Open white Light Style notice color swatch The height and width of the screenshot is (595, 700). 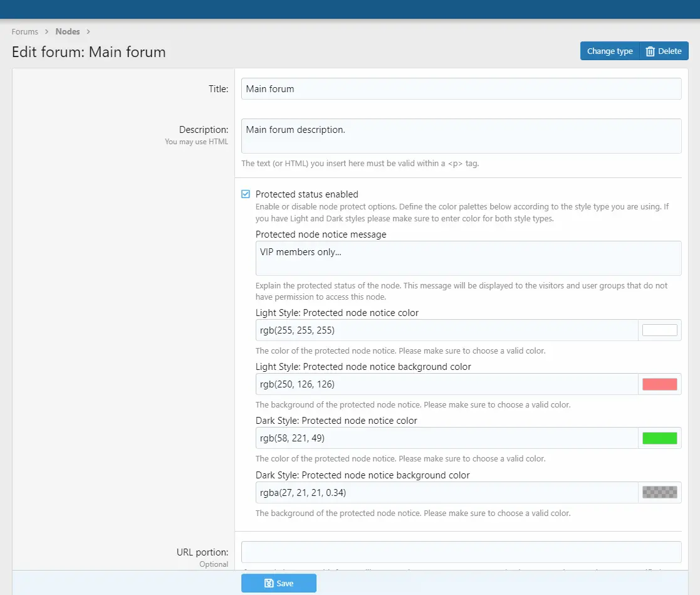tap(659, 330)
